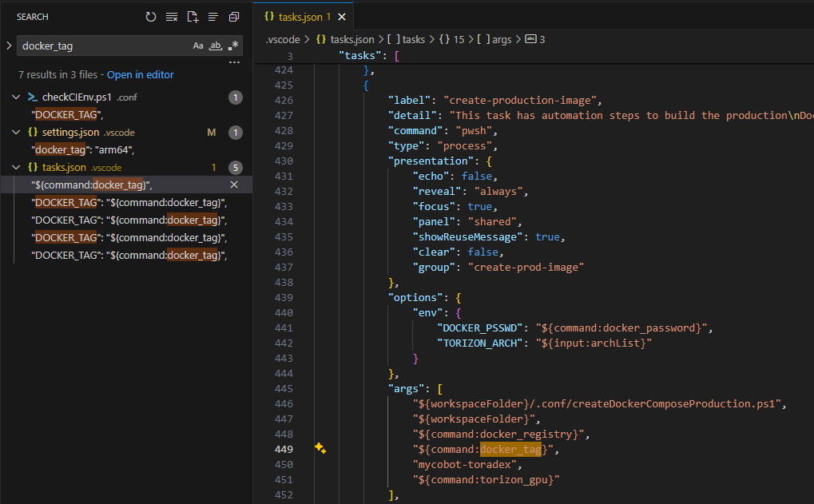Click the sparkle code action icon
The width and height of the screenshot is (814, 504).
[320, 449]
